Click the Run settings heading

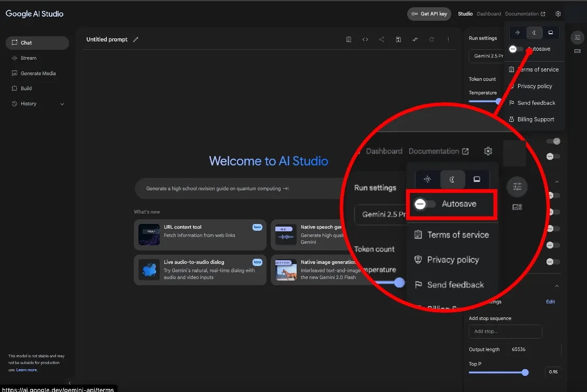tap(483, 38)
